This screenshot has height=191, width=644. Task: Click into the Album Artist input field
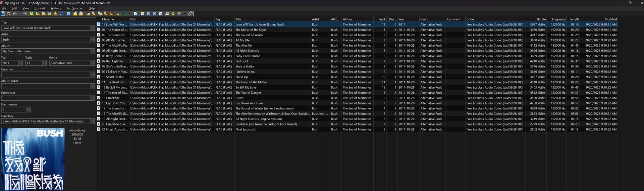[x=46, y=86]
